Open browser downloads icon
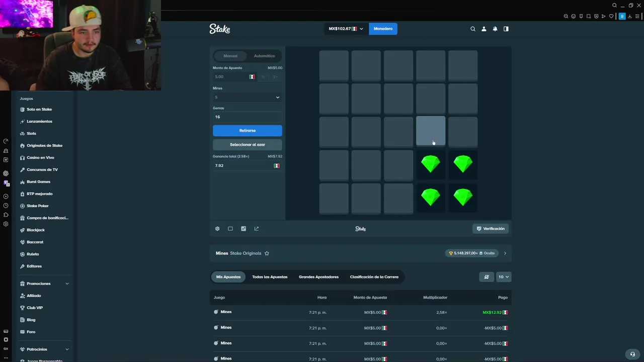644x362 pixels. pos(630,16)
